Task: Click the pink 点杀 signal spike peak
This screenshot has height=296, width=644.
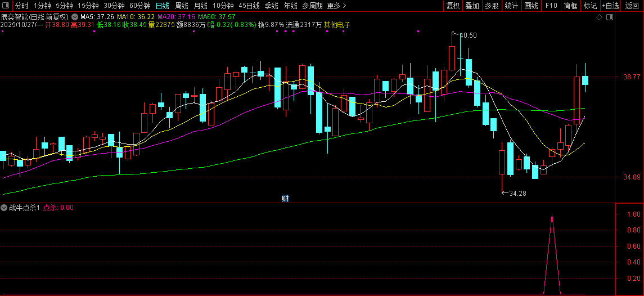Action: coord(552,214)
